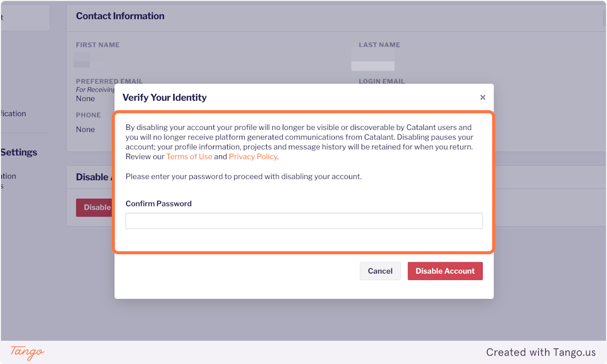Visit the Created with Tango.us link

coord(541,352)
